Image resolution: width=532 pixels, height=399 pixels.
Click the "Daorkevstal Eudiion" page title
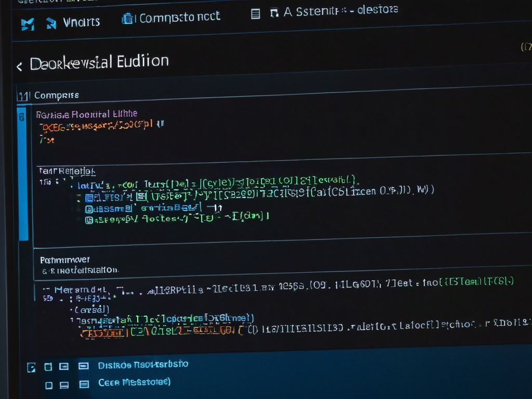pos(99,62)
